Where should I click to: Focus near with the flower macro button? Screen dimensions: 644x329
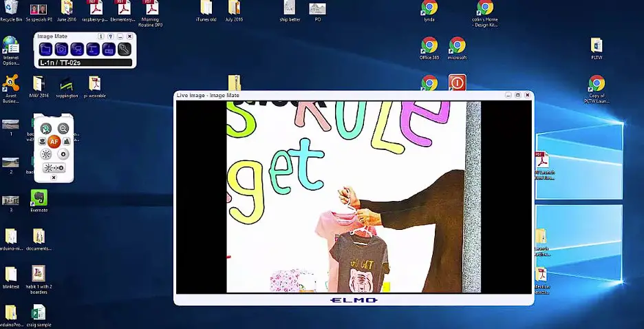point(42,141)
